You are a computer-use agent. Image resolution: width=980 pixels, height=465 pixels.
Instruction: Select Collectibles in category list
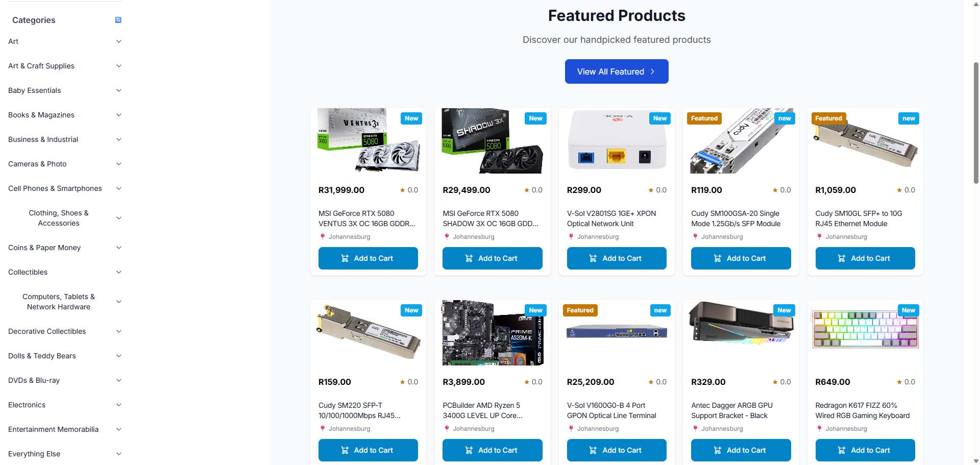pyautogui.click(x=28, y=272)
